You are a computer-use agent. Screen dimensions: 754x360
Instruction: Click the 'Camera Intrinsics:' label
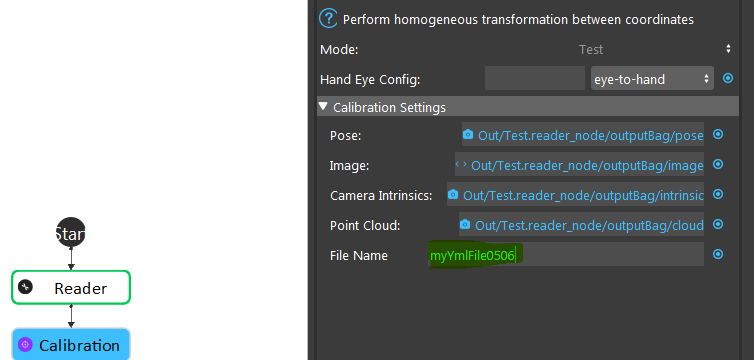pyautogui.click(x=381, y=196)
